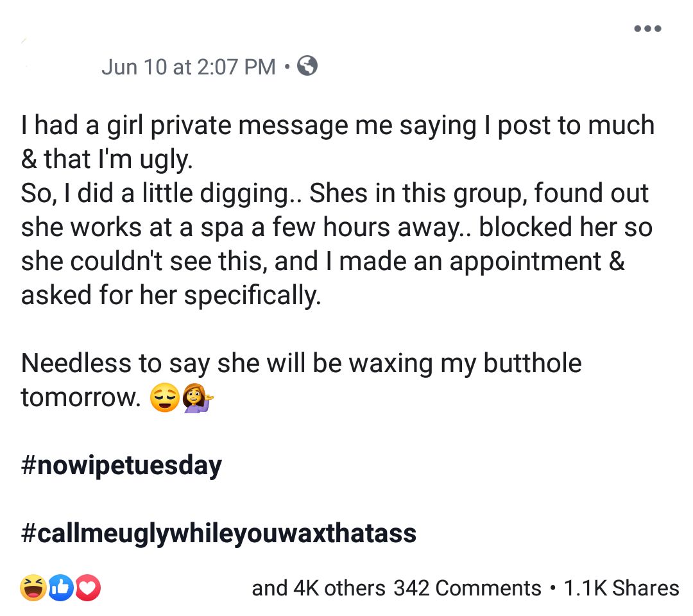
Task: Open the #nowipetuesday hashtag
Action: click(121, 465)
